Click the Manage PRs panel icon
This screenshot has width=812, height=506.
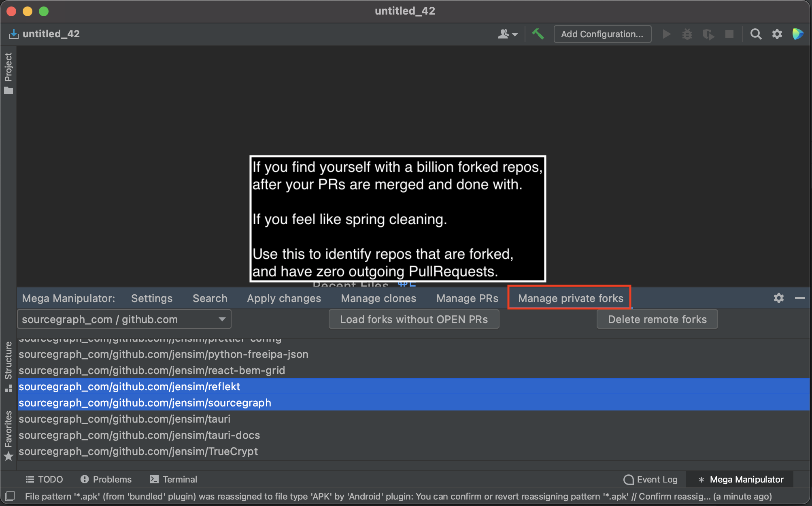pos(466,298)
